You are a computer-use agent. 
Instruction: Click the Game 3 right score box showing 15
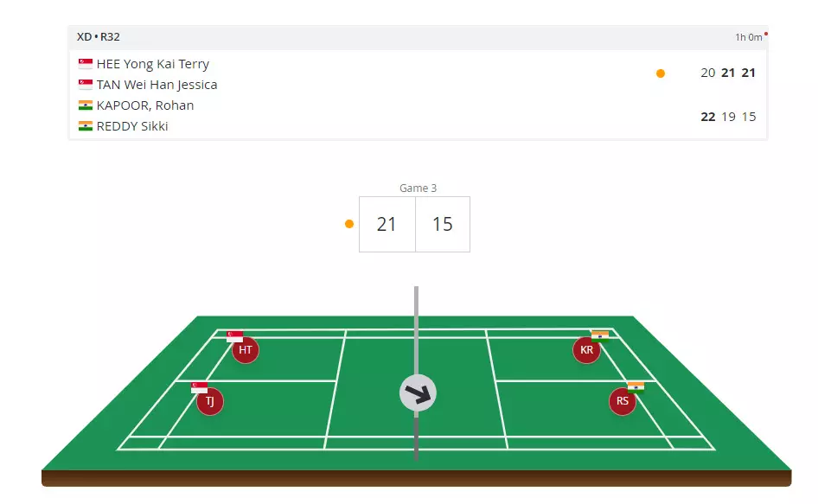tap(443, 225)
